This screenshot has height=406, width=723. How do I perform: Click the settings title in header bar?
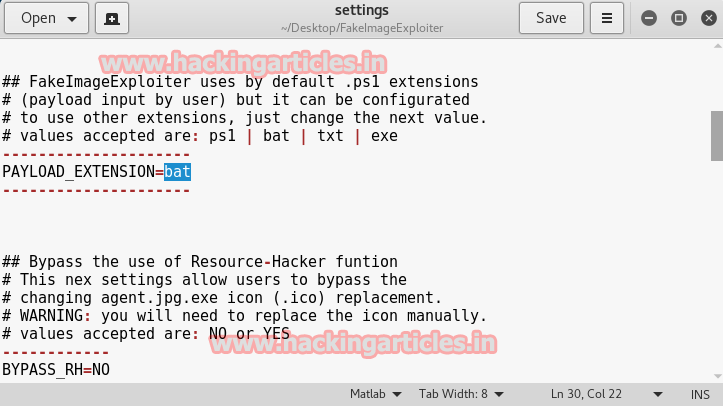tap(361, 10)
